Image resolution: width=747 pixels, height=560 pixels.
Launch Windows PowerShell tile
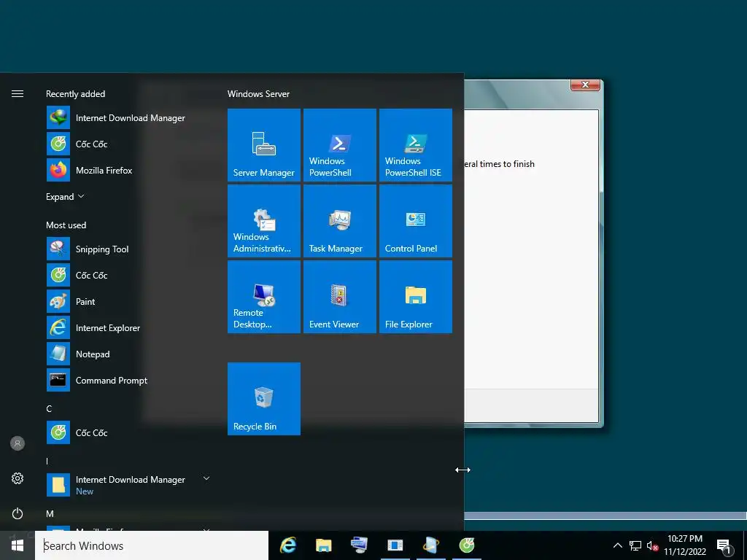click(x=340, y=145)
